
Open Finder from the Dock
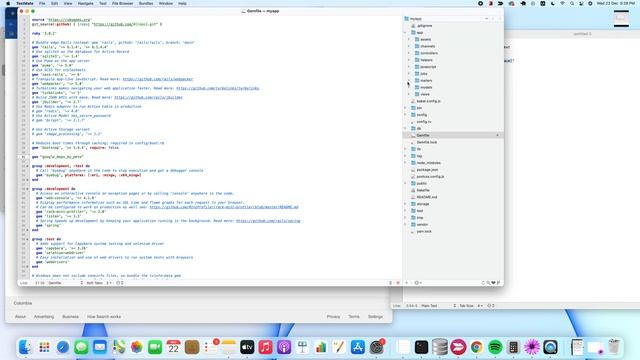[x=25, y=347]
